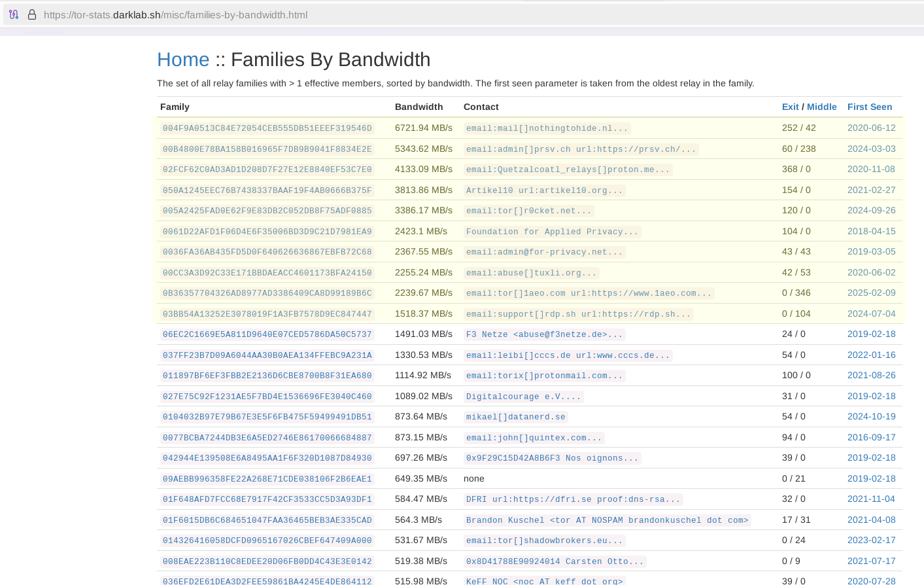
Task: Click first seen date 2016-09-17
Action: coord(872,438)
